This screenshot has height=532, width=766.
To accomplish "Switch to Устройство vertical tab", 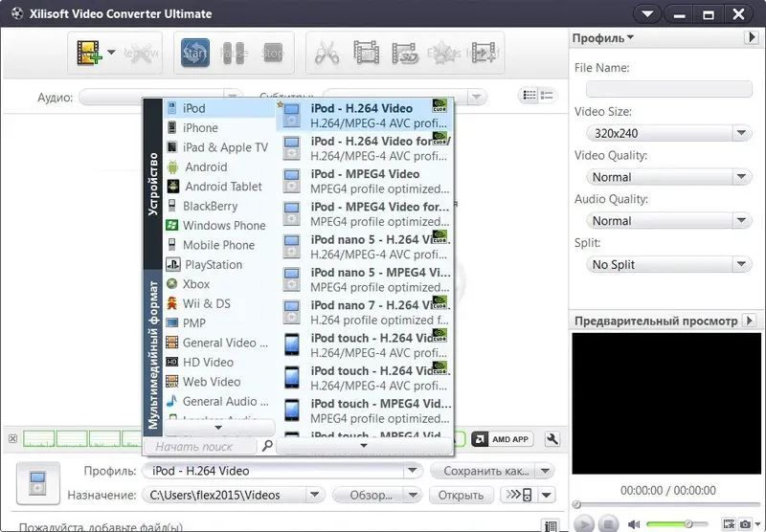I will click(153, 184).
